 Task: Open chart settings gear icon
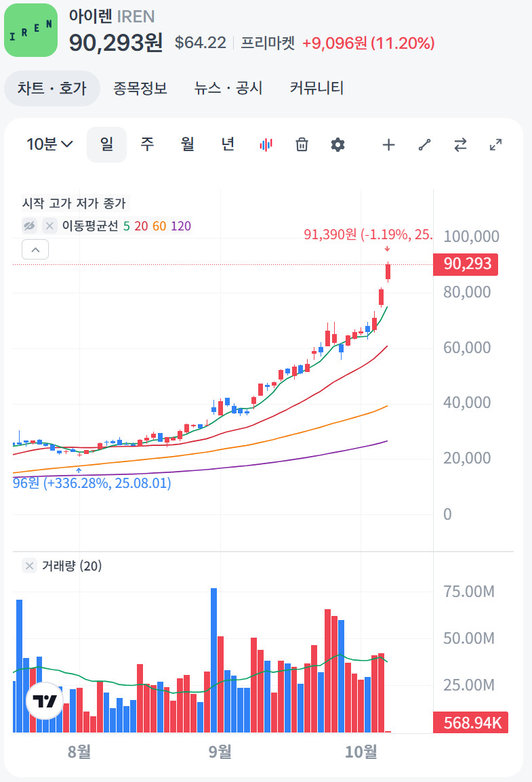337,144
